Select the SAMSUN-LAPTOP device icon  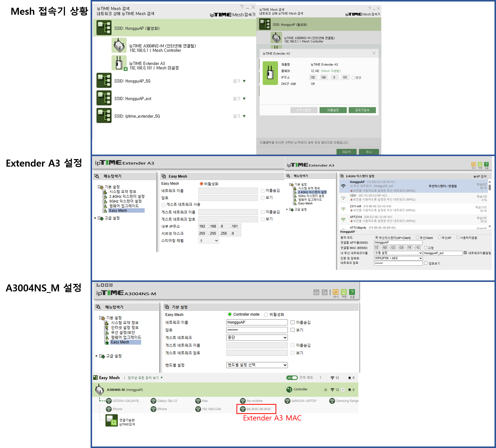[287, 401]
